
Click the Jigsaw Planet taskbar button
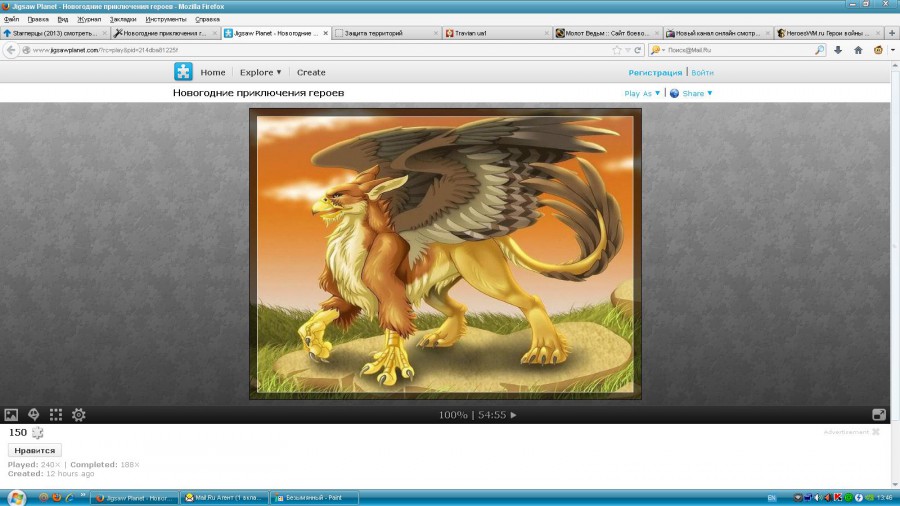click(x=135, y=498)
